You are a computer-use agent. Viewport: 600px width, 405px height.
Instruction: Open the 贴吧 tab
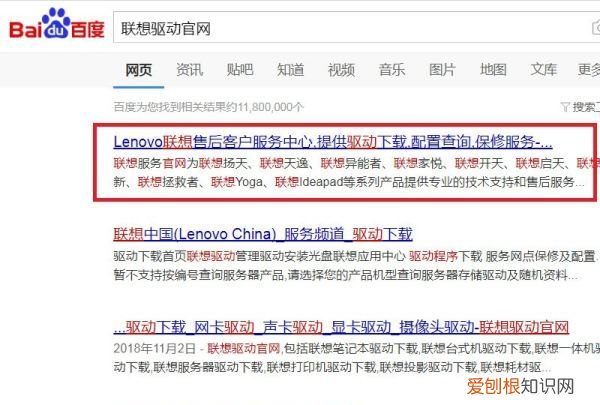point(240,70)
